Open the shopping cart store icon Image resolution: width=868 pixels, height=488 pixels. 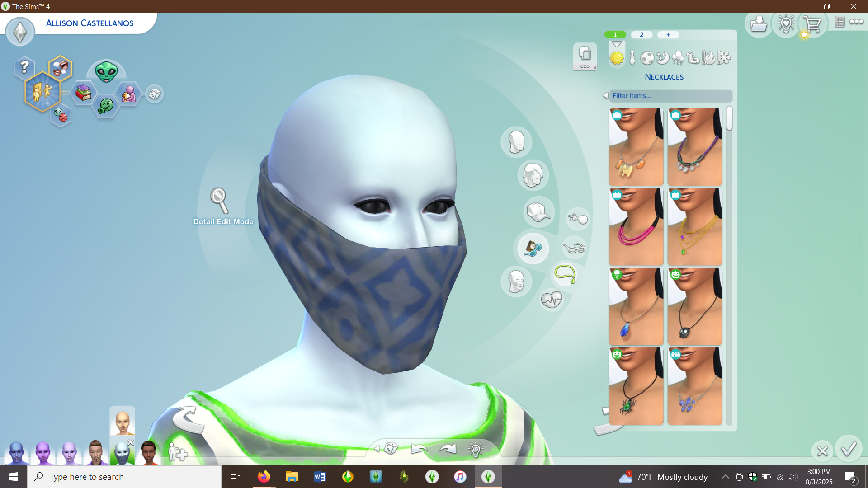pyautogui.click(x=812, y=24)
